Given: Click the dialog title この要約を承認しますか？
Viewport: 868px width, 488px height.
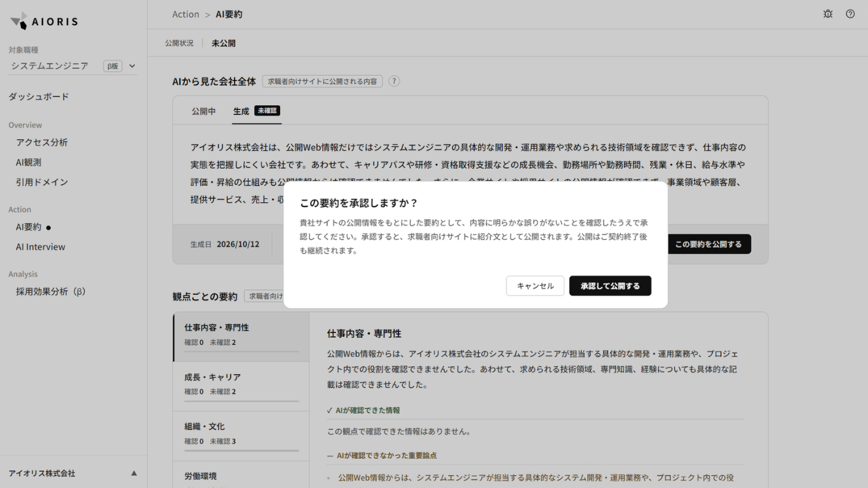Looking at the screenshot, I should pyautogui.click(x=359, y=203).
